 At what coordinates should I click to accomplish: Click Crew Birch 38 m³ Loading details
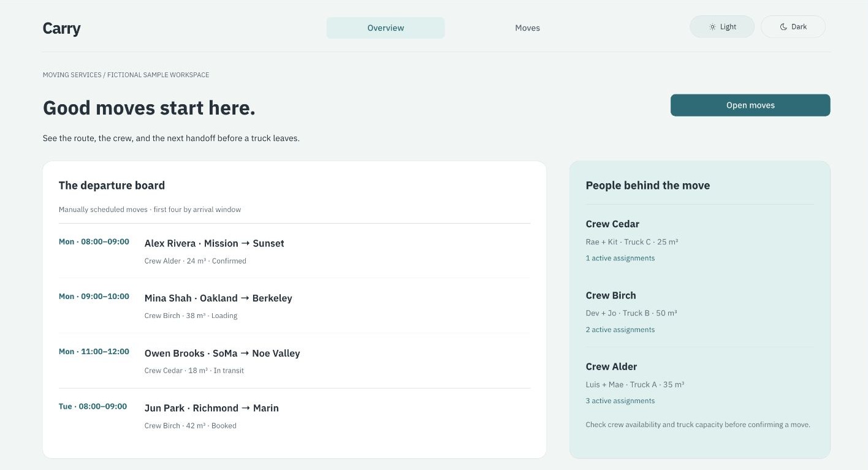(x=191, y=316)
